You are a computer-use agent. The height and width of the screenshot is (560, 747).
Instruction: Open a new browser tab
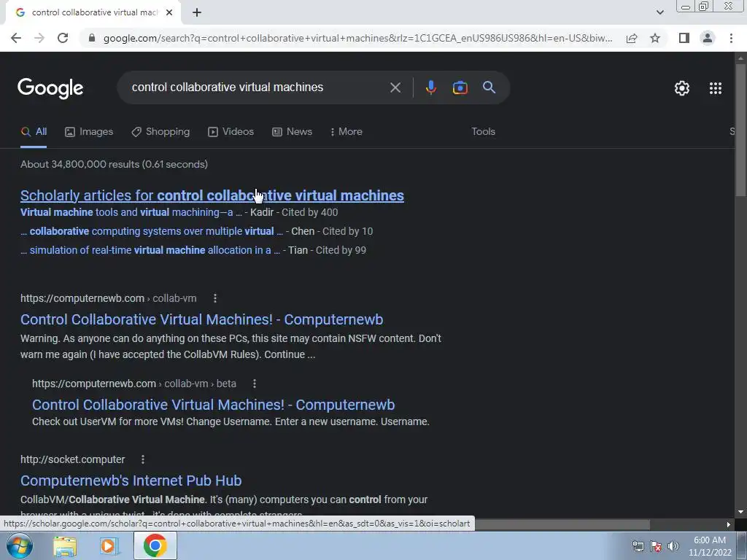[x=197, y=13]
